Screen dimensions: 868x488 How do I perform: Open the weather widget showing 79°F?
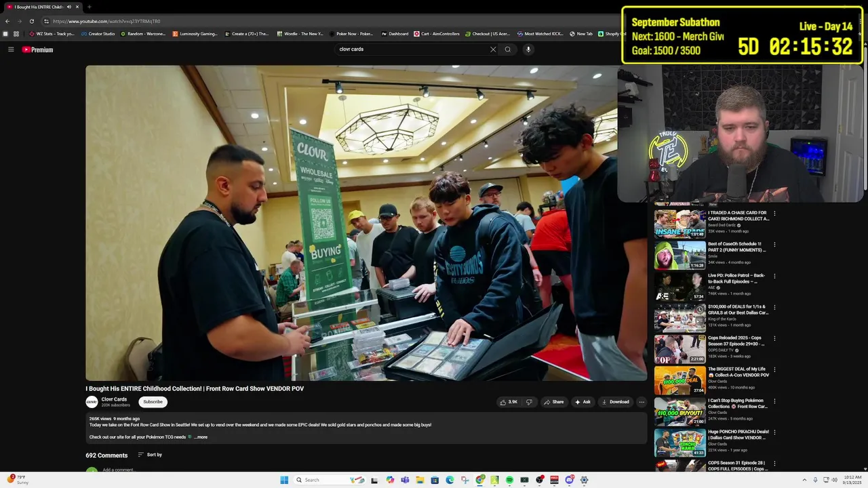[x=18, y=480]
